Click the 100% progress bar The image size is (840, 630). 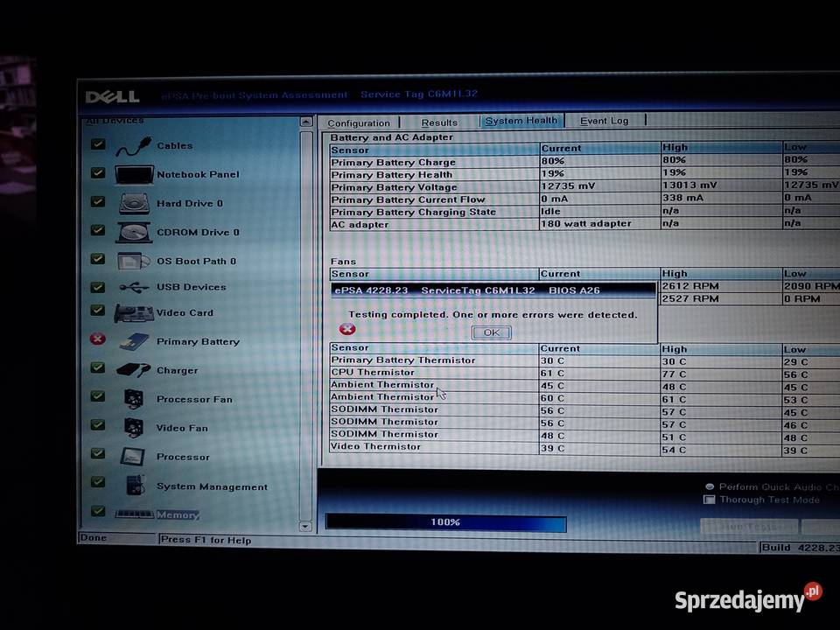tap(445, 522)
